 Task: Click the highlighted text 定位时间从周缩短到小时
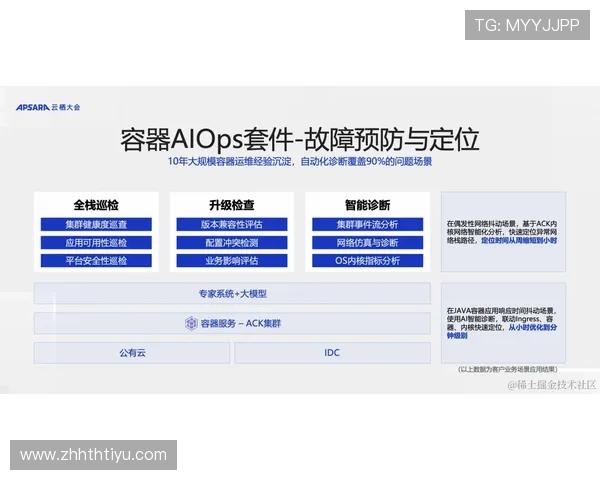(x=519, y=240)
